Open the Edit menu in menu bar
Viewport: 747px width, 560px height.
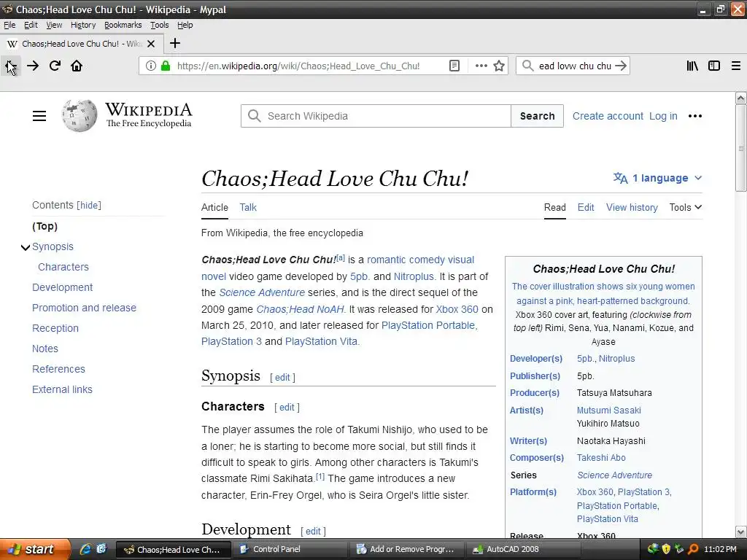pos(31,25)
